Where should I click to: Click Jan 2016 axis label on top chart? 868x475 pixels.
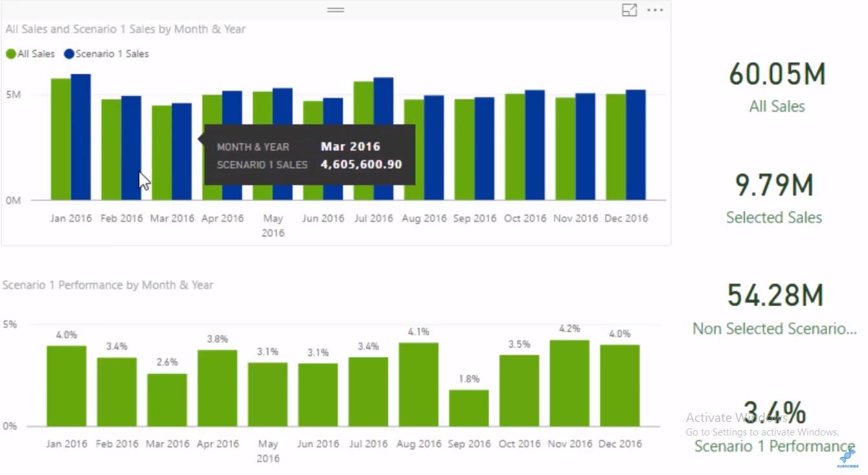pyautogui.click(x=71, y=219)
